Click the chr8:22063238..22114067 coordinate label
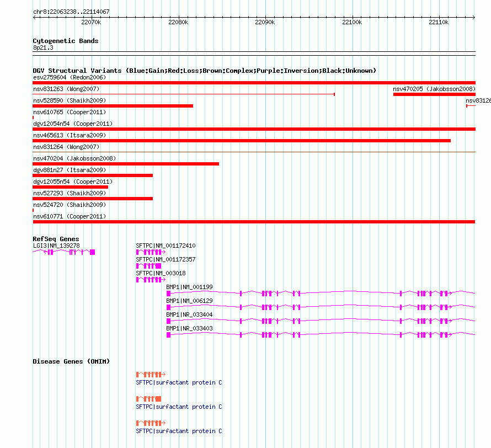This screenshot has width=491, height=448. pyautogui.click(x=71, y=12)
